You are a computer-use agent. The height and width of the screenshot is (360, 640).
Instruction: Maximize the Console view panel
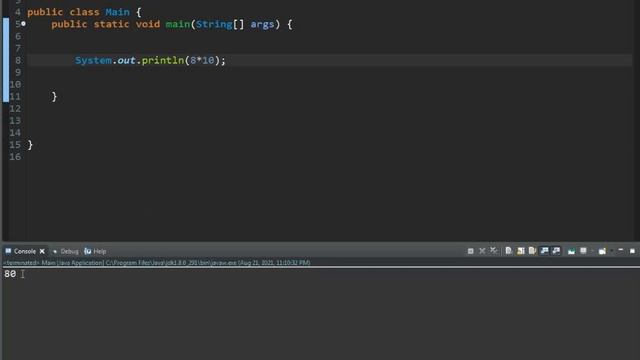tap(632, 251)
